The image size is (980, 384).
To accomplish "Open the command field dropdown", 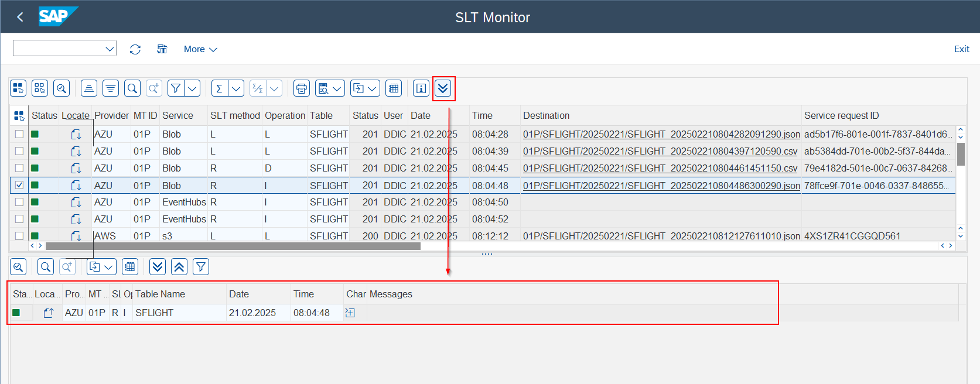I will tap(110, 49).
